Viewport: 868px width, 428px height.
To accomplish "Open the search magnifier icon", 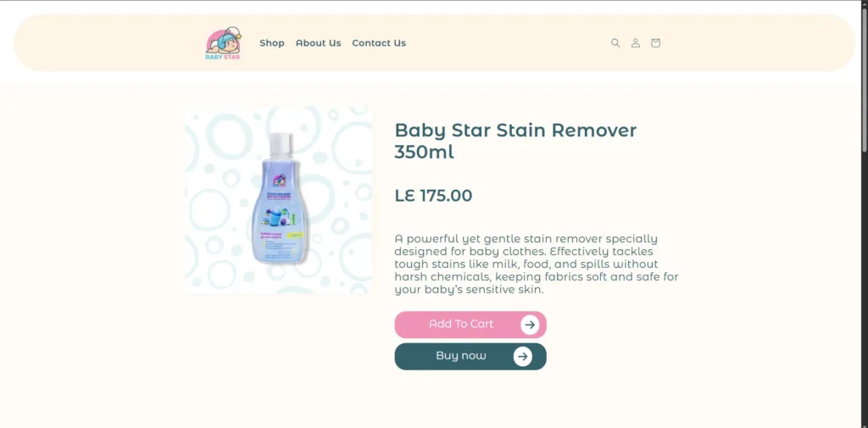I will [x=615, y=43].
